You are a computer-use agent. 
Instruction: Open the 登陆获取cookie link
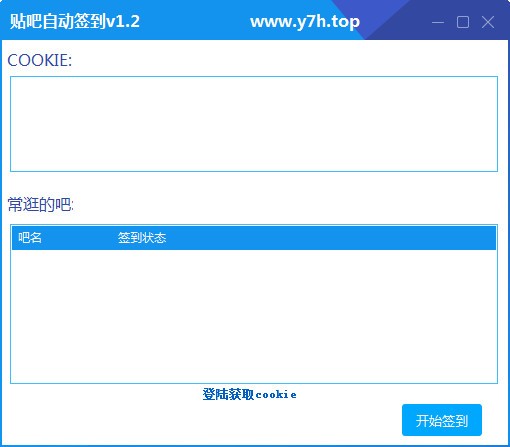click(249, 395)
